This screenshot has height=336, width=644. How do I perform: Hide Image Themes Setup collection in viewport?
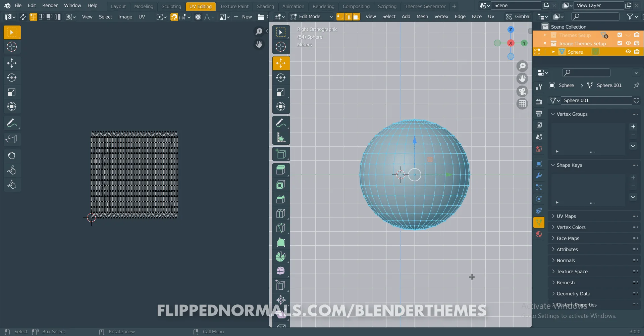628,43
